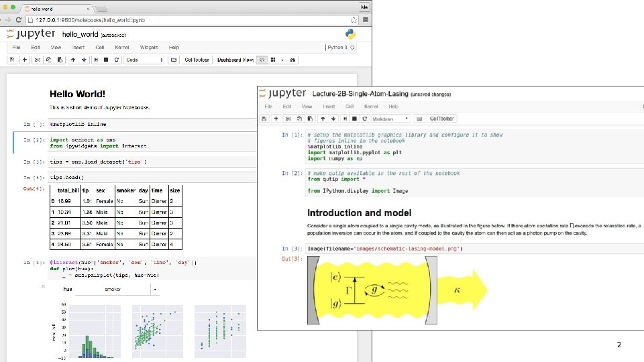Insert cell below in hello_world notebook toolbar
The width and height of the screenshot is (644, 362).
(x=25, y=60)
